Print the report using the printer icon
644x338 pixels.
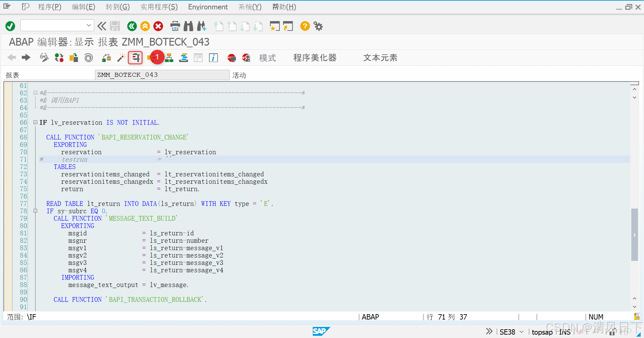[x=175, y=26]
